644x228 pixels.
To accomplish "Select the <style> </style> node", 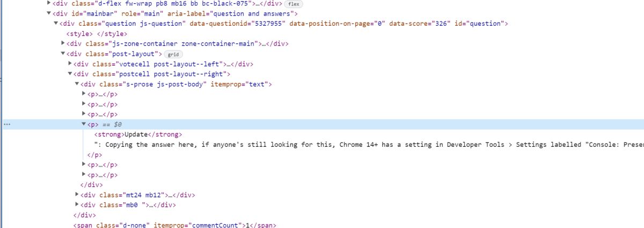I will [x=97, y=34].
